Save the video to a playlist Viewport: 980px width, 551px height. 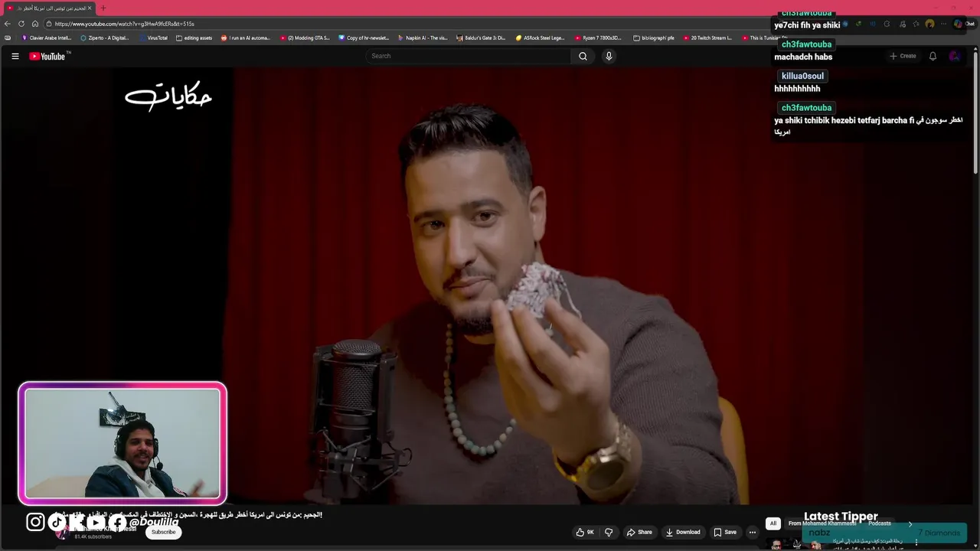tap(725, 532)
